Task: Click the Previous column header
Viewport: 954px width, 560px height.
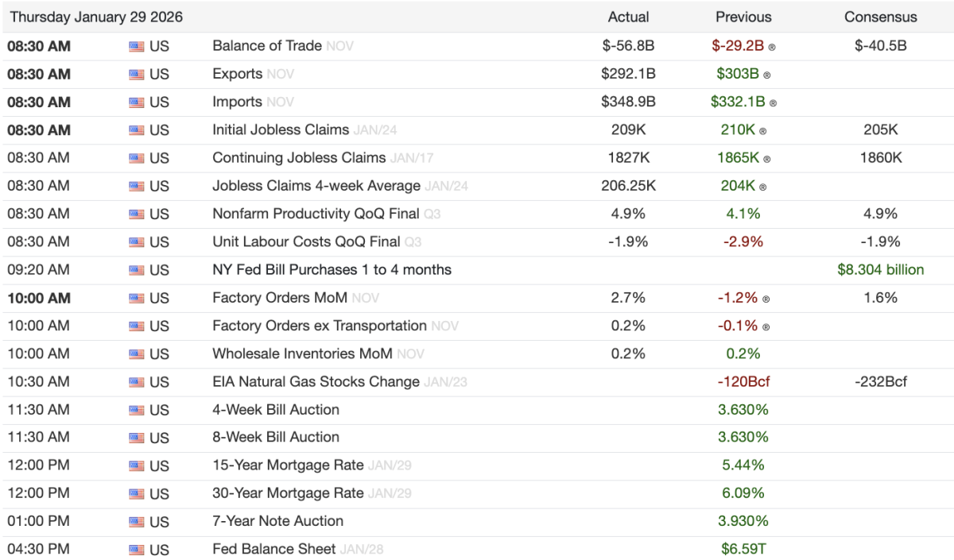Action: (743, 17)
